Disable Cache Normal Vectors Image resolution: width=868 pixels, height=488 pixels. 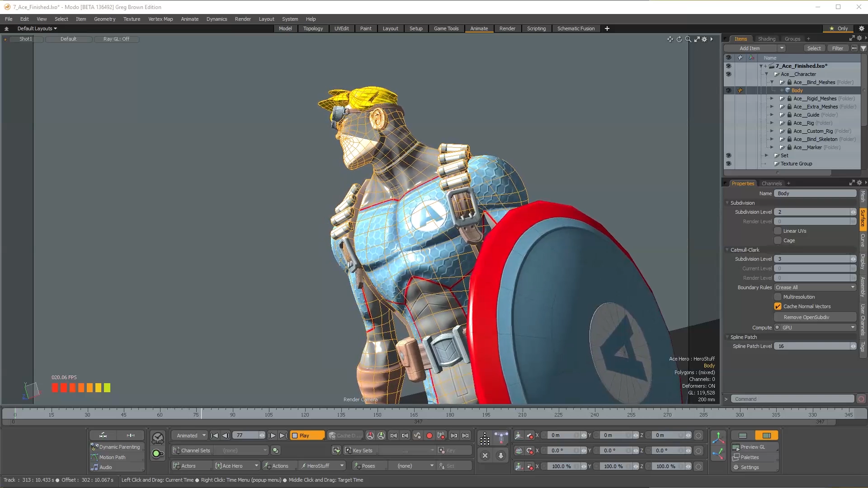778,306
